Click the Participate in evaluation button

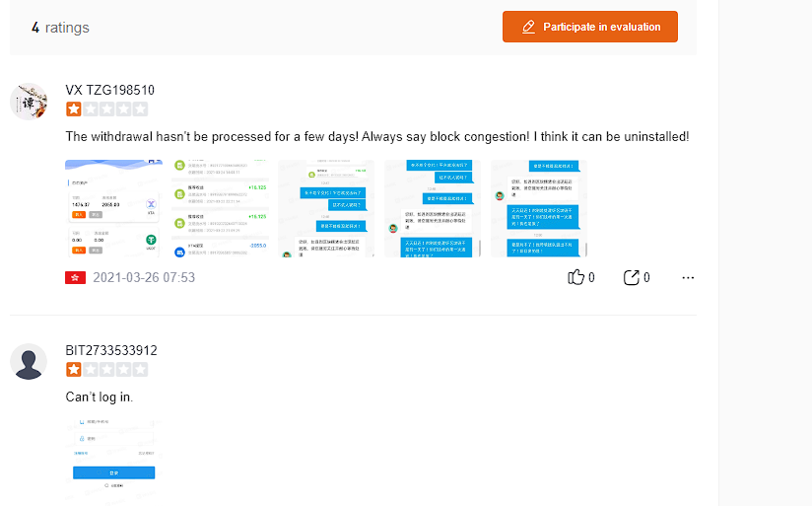pyautogui.click(x=589, y=27)
